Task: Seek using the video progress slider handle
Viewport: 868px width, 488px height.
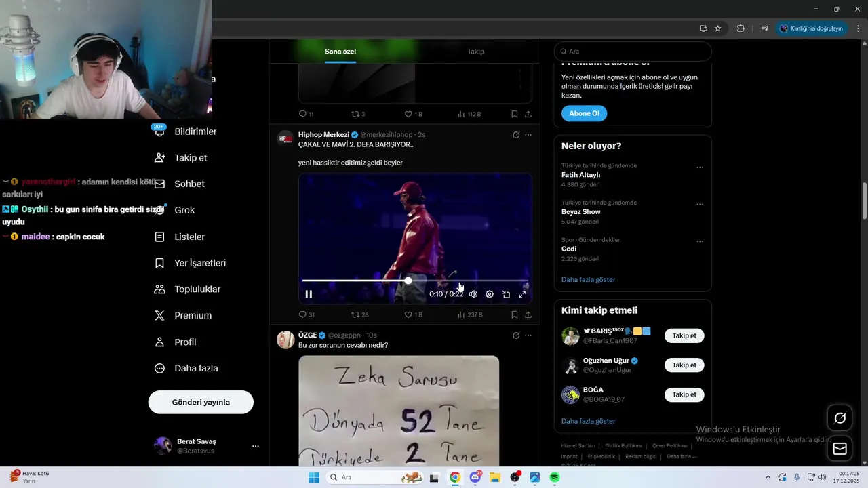Action: pyautogui.click(x=408, y=280)
